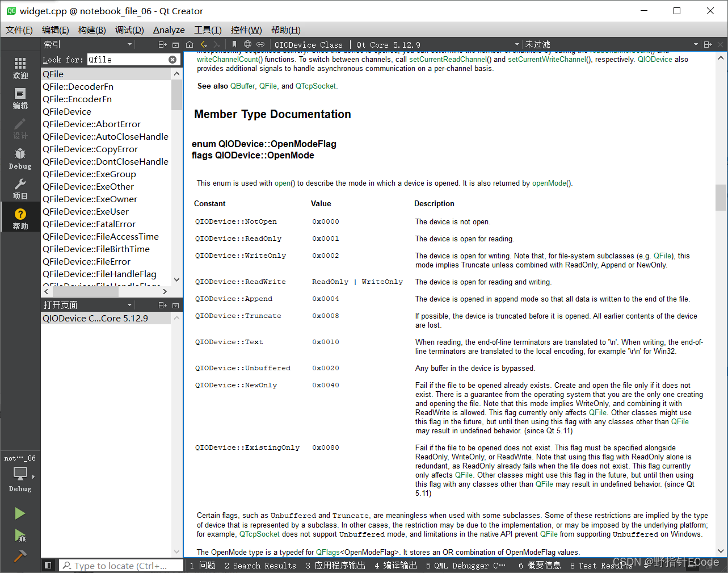Open help page online via globe icon

point(247,44)
